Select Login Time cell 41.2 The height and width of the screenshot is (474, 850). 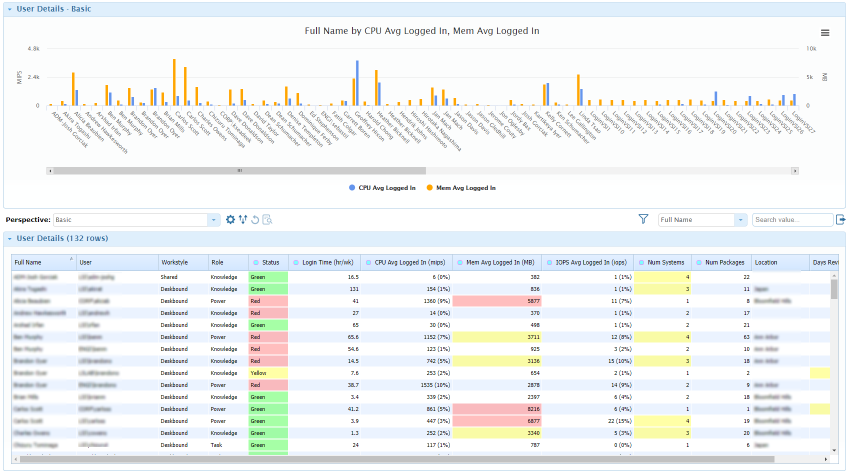pos(325,409)
